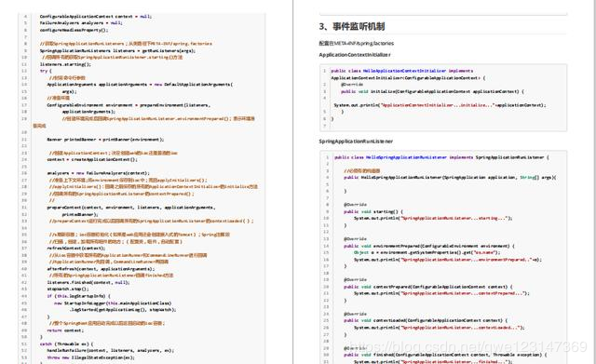Click the line ".logStarted(getApplicationLog(), stopWatch);"
The width and height of the screenshot is (596, 364).
pos(122,310)
